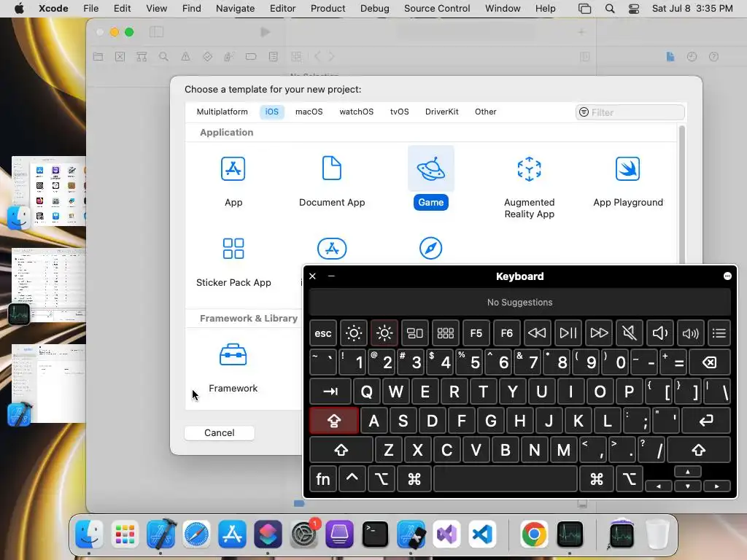Tap the fn key

(x=322, y=479)
